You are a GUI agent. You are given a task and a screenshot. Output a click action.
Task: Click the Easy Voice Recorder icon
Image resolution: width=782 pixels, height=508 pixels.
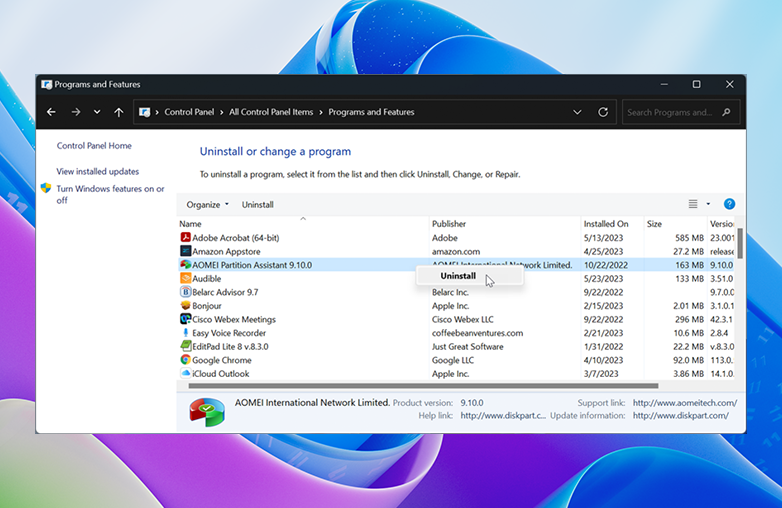click(186, 333)
